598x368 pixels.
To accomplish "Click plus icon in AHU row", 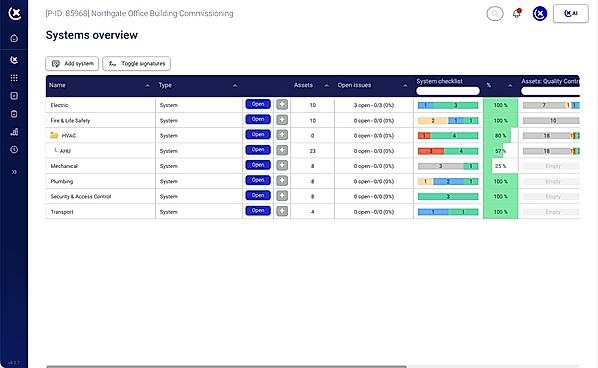I will [282, 150].
